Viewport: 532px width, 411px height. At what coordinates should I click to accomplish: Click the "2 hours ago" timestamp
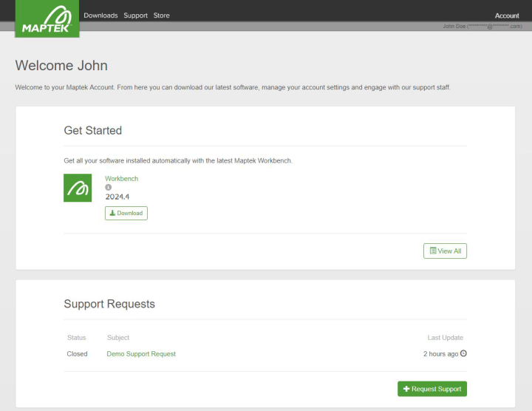[440, 353]
